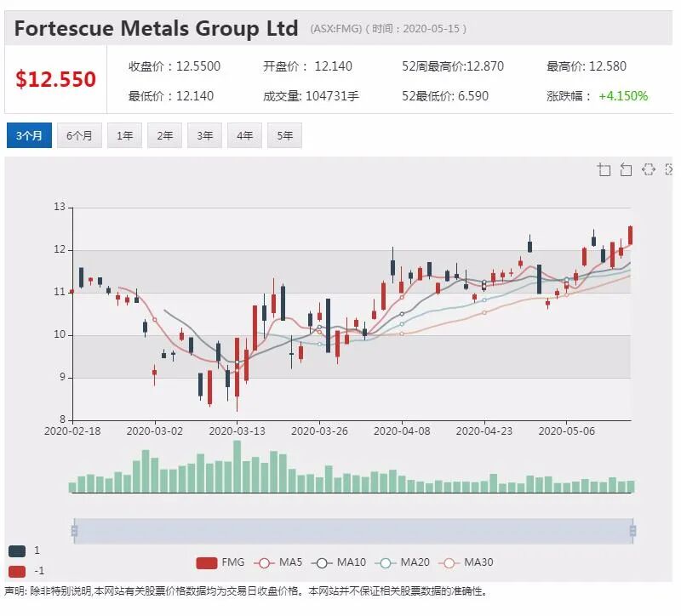
Task: Click the 2020-03-26 x-axis date label
Action: (x=320, y=431)
